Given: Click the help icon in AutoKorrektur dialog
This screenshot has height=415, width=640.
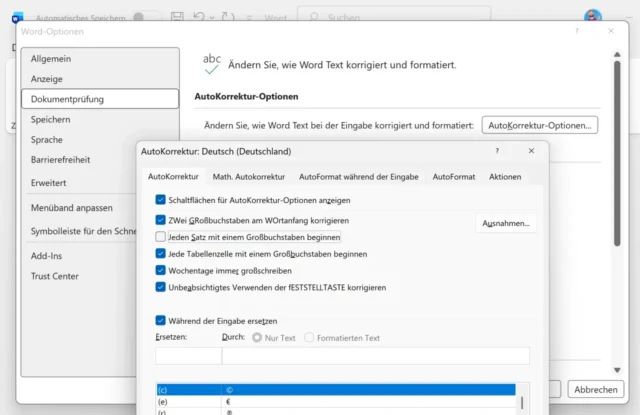Looking at the screenshot, I should click(497, 151).
